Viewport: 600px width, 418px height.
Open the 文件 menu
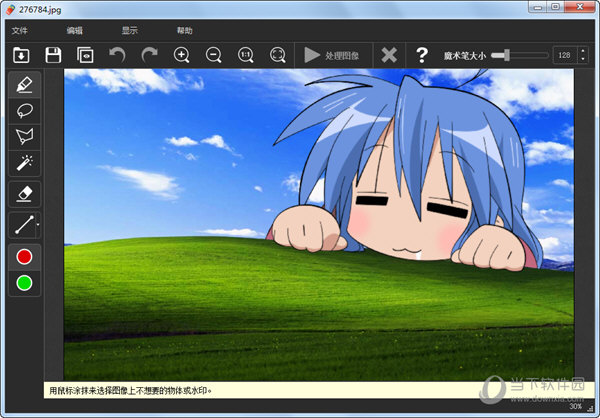[20, 31]
